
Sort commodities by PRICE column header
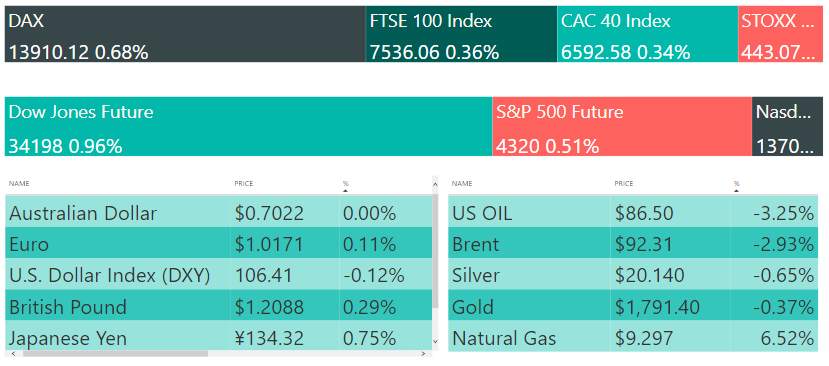[624, 184]
